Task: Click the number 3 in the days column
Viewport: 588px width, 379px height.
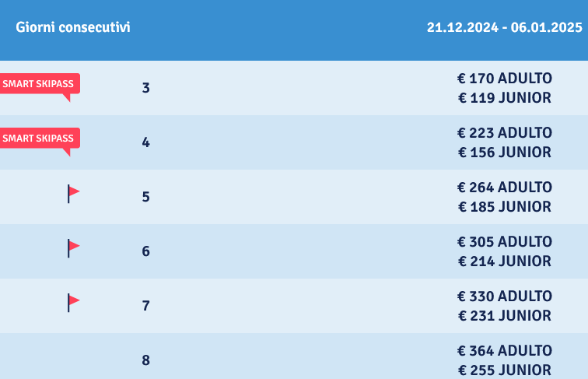Action: (x=146, y=88)
